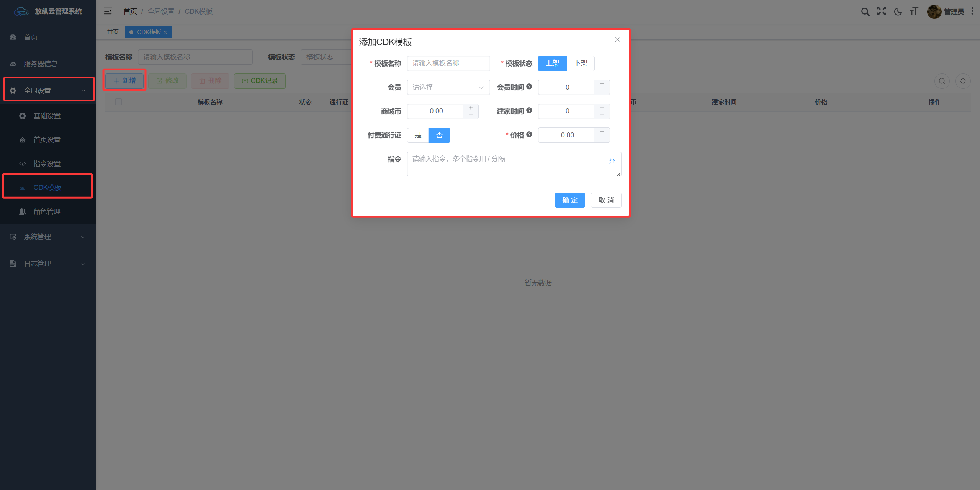The height and width of the screenshot is (490, 980).
Task: Click the 建家时间 help question icon
Action: pyautogui.click(x=529, y=110)
